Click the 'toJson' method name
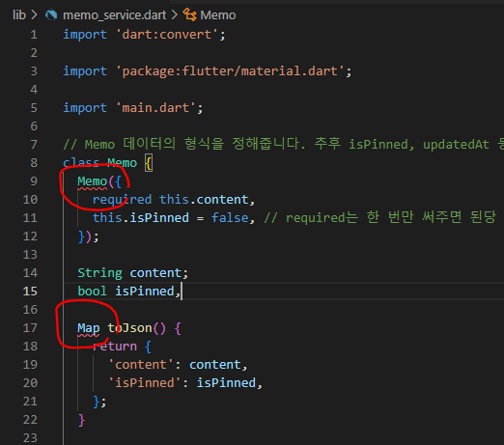 point(129,328)
